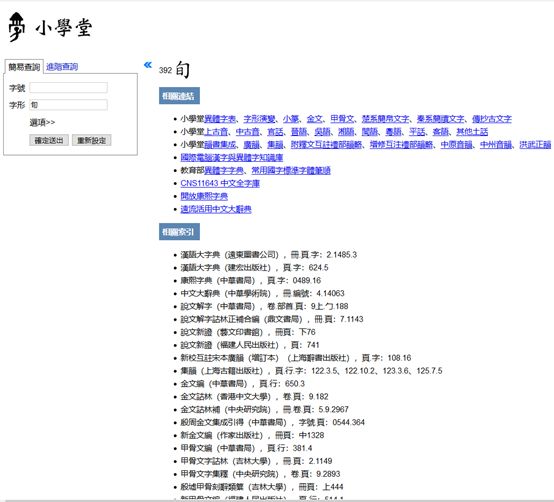Visit the 楚系簡帛文字 link
554x502 pixels.
click(x=385, y=119)
